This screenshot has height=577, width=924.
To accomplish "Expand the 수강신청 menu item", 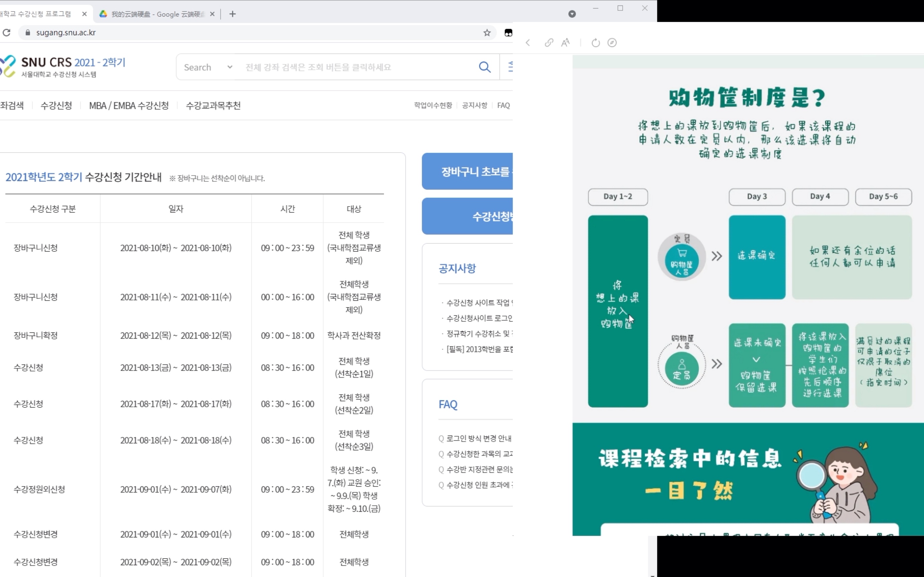I will coord(55,105).
